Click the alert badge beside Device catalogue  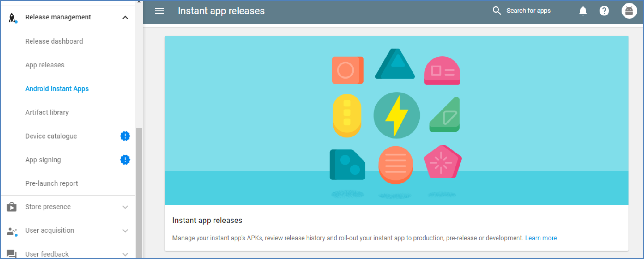click(x=125, y=136)
